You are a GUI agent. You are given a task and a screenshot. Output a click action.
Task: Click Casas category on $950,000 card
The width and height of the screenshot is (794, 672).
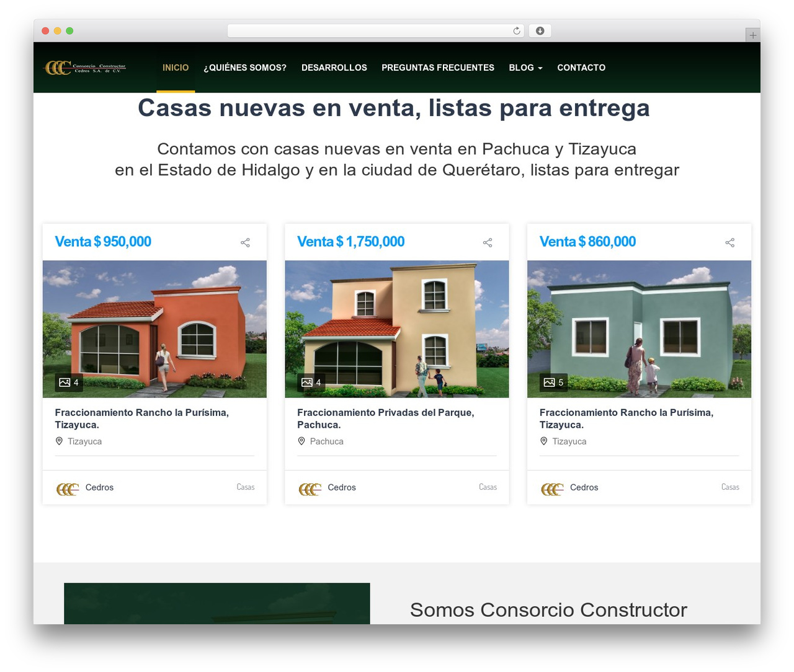click(x=246, y=487)
